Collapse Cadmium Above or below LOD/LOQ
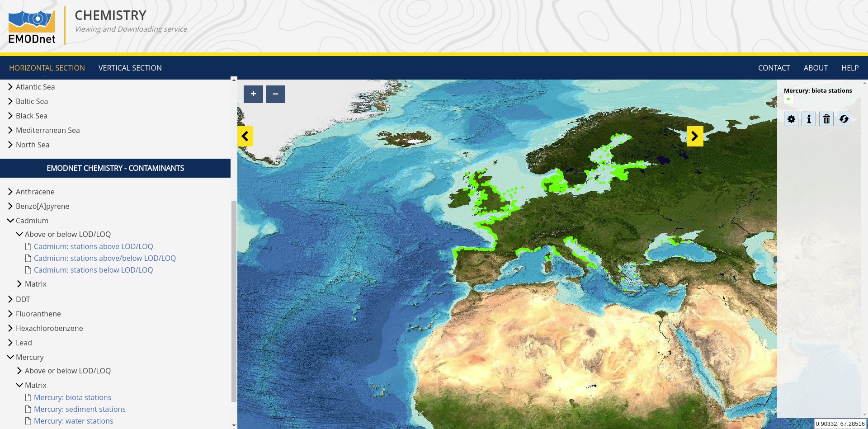The height and width of the screenshot is (429, 868). 19,234
